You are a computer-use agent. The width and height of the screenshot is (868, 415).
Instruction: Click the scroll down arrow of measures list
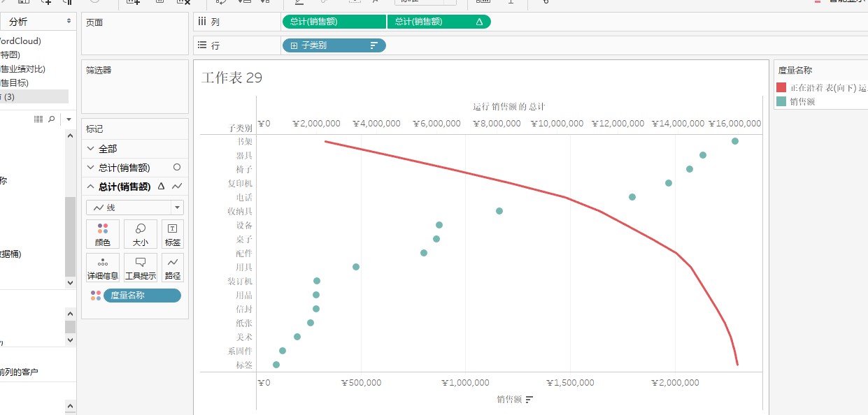pos(70,340)
